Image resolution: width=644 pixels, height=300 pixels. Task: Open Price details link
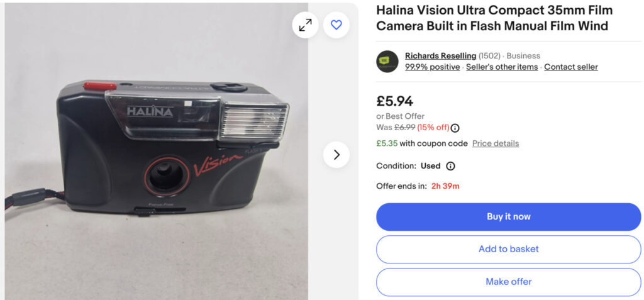pyautogui.click(x=496, y=143)
